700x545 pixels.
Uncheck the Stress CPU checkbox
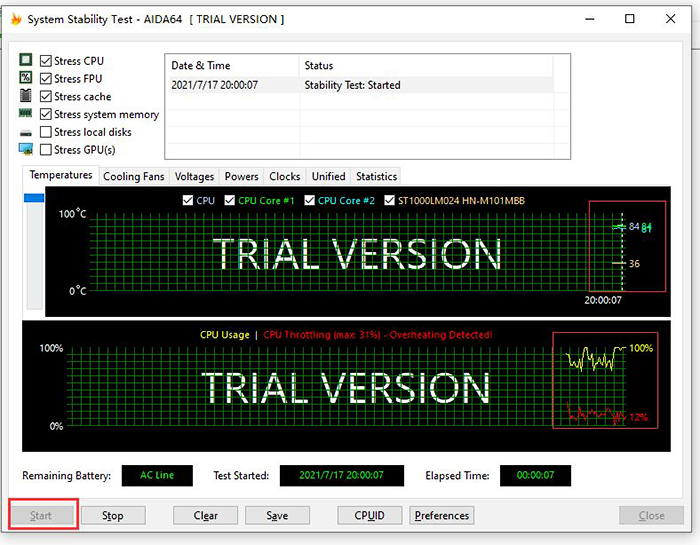46,61
